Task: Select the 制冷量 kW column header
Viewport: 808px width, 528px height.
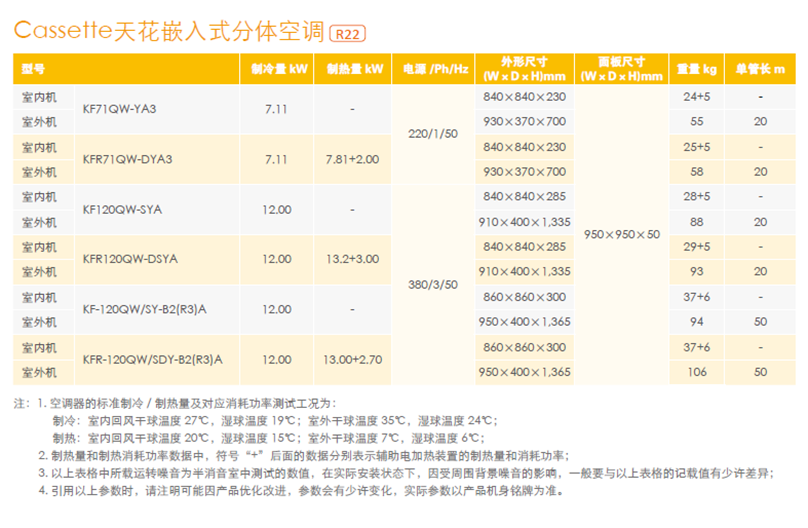Action: (275, 69)
